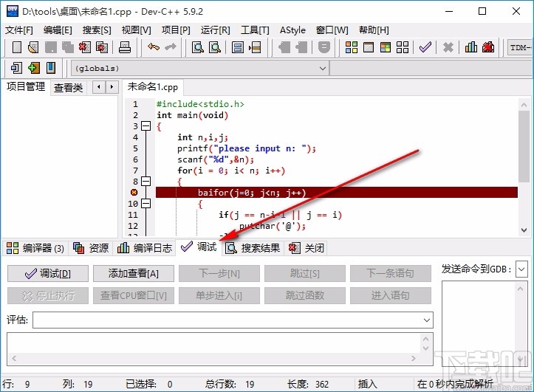534x392 pixels.
Task: Click the 下一步[N] button
Action: click(x=219, y=274)
